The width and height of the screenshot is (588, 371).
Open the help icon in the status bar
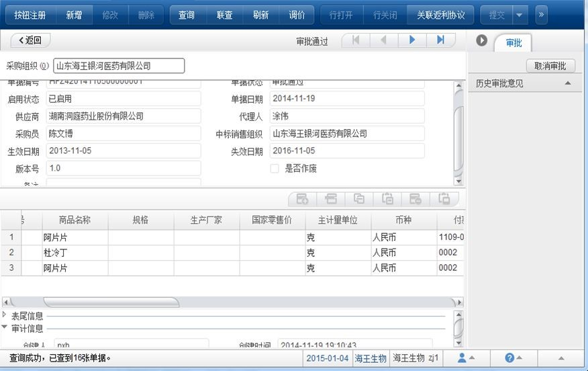[x=510, y=358]
